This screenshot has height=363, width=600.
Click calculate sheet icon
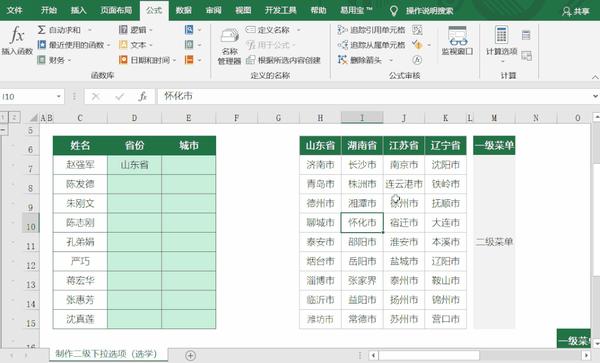coord(526,56)
